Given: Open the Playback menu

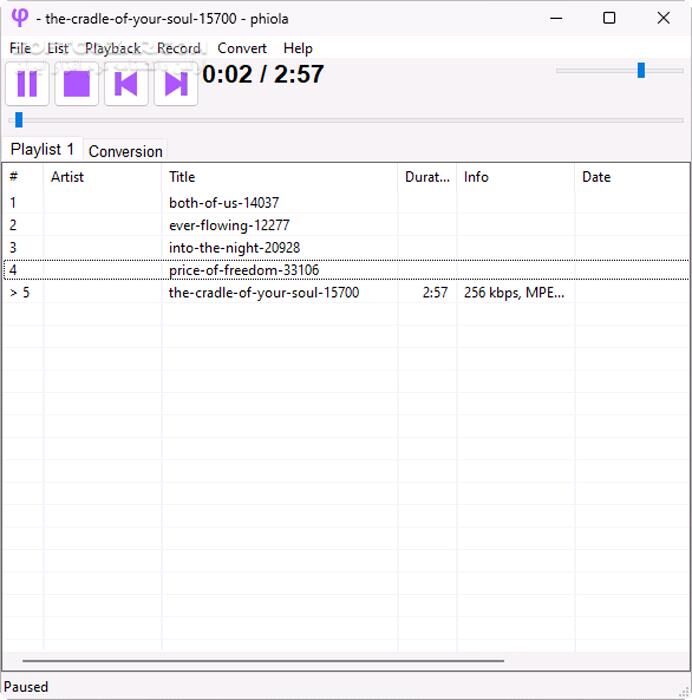Looking at the screenshot, I should pos(112,48).
